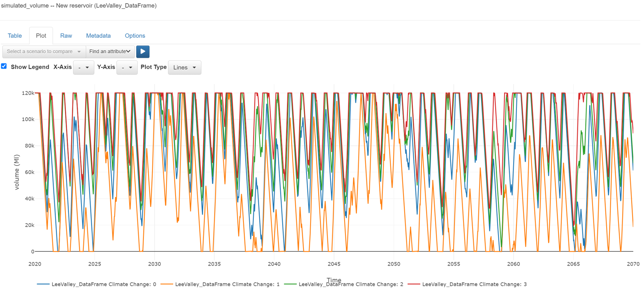Click the volume (Ml) axis title

click(x=17, y=172)
